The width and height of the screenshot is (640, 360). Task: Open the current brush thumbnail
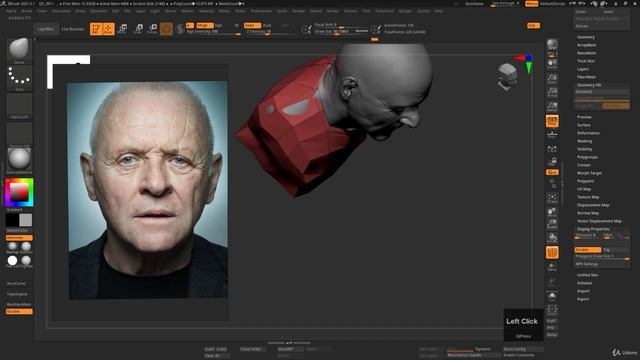pos(19,51)
